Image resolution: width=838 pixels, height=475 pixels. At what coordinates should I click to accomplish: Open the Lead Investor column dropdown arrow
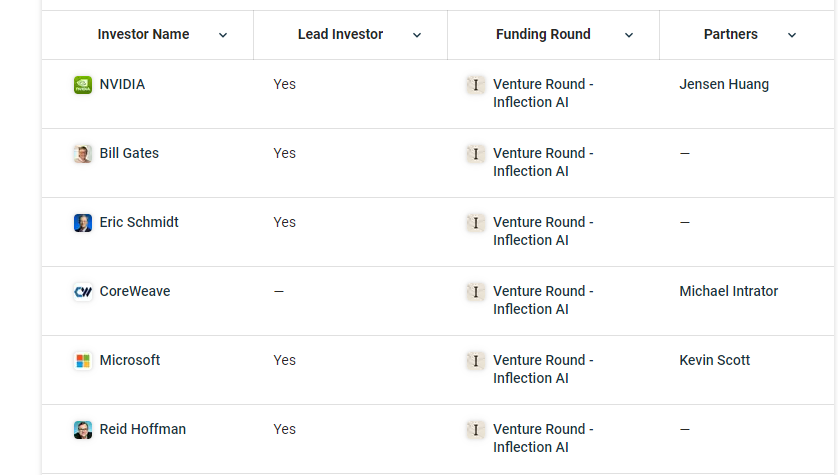(x=417, y=35)
